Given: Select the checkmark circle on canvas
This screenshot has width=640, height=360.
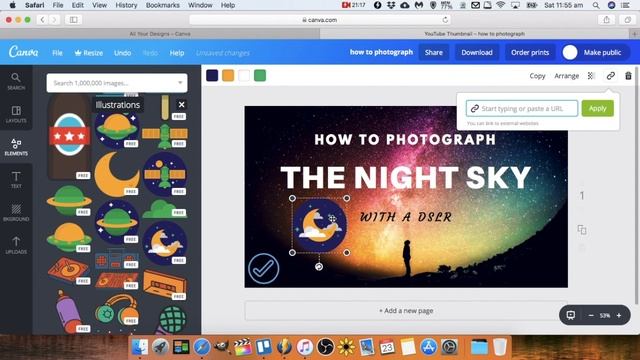Looking at the screenshot, I should pyautogui.click(x=264, y=268).
